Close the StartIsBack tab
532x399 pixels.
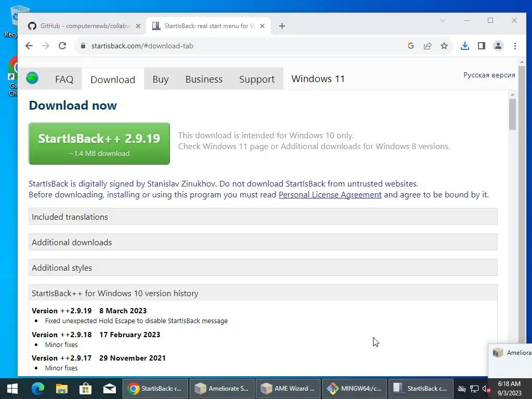262,26
